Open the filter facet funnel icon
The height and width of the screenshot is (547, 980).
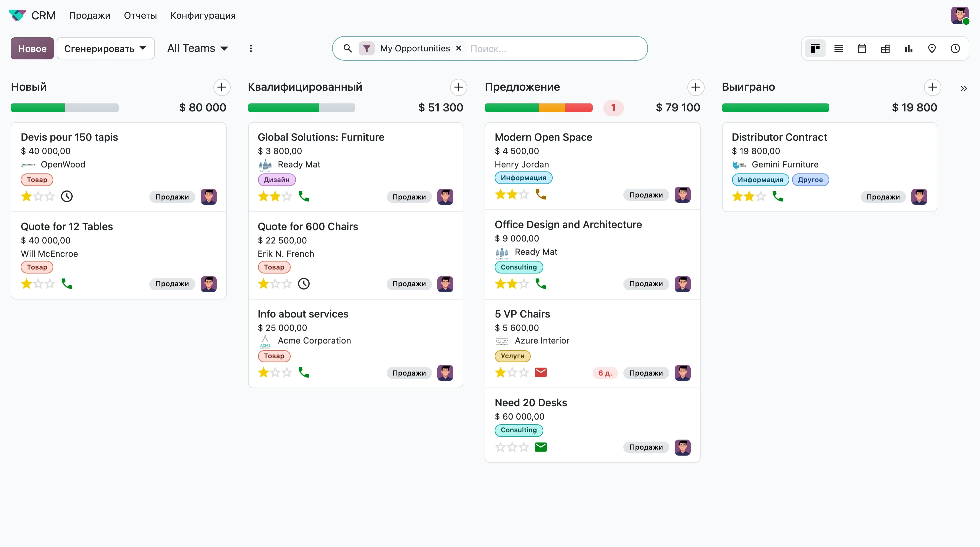tap(366, 48)
